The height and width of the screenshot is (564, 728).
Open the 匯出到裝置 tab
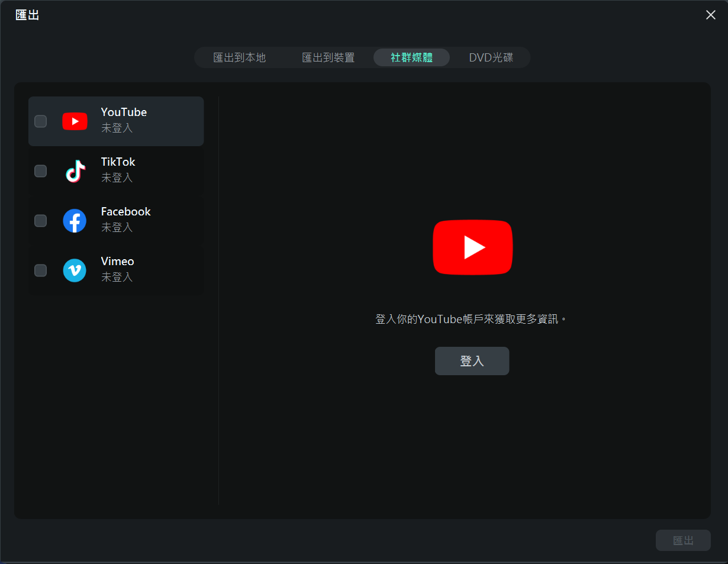328,57
